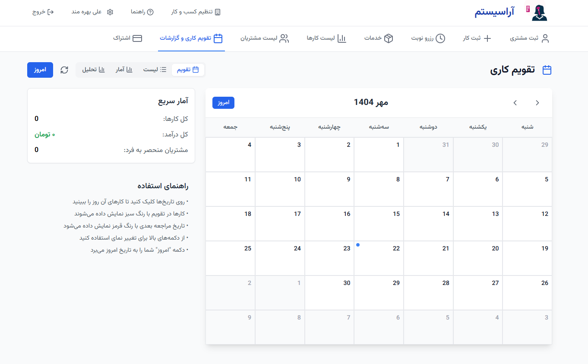Viewport: 588px width, 364px height.
Task: Select day 22 with the blue dot
Action: click(379, 258)
